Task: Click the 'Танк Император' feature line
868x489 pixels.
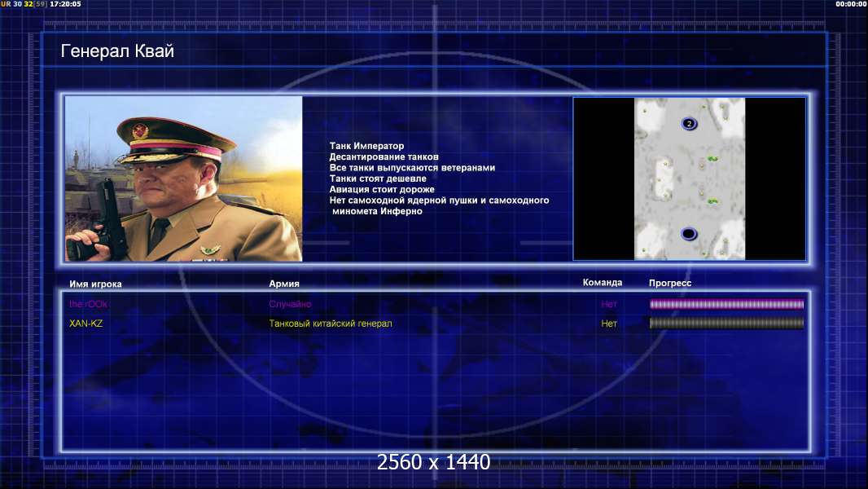Action: pyautogui.click(x=366, y=146)
